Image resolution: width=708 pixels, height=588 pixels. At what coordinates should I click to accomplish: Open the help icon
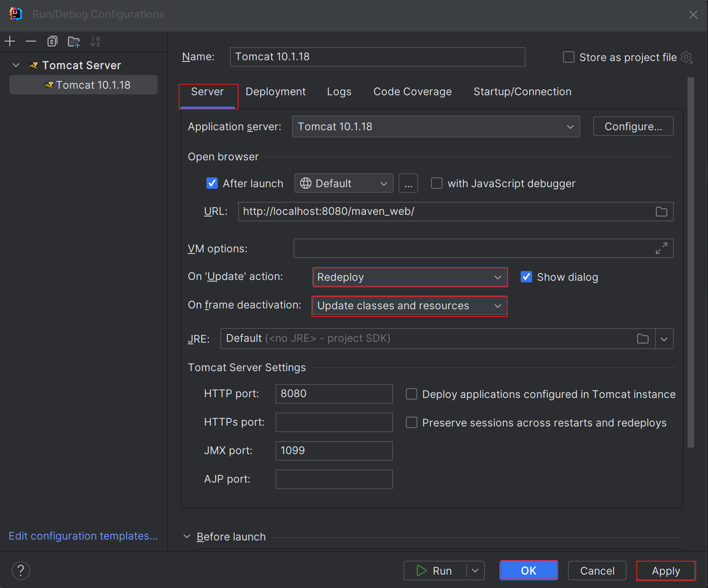point(21,571)
